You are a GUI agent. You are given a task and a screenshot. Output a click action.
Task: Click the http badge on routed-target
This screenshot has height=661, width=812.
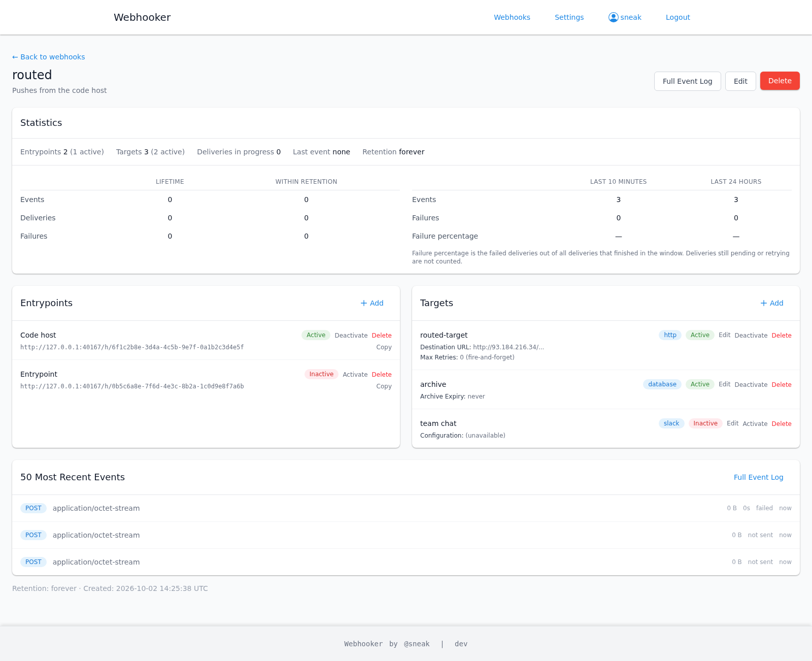pos(670,335)
